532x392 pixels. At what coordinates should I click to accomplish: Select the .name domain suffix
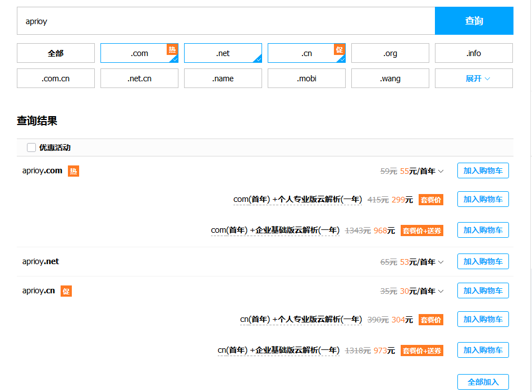(x=223, y=79)
